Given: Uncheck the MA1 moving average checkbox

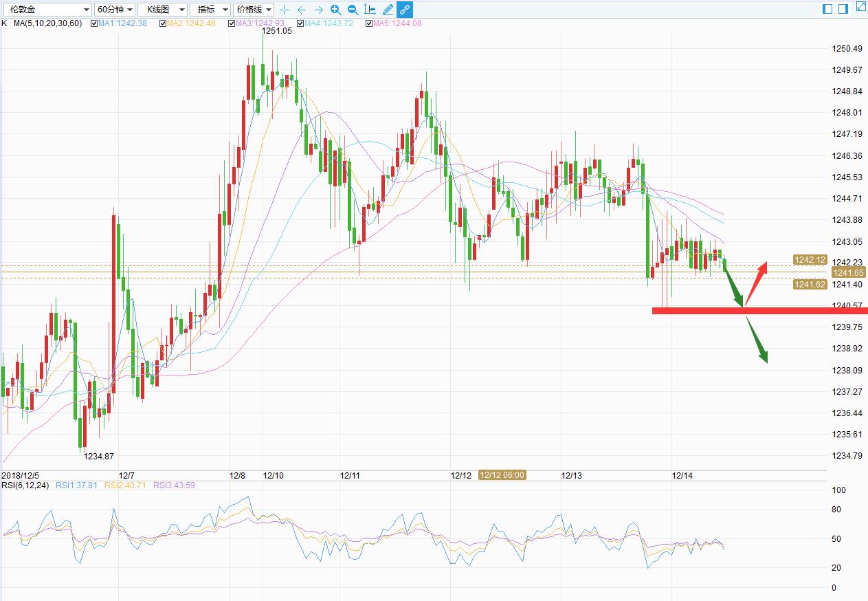Looking at the screenshot, I should click(94, 23).
